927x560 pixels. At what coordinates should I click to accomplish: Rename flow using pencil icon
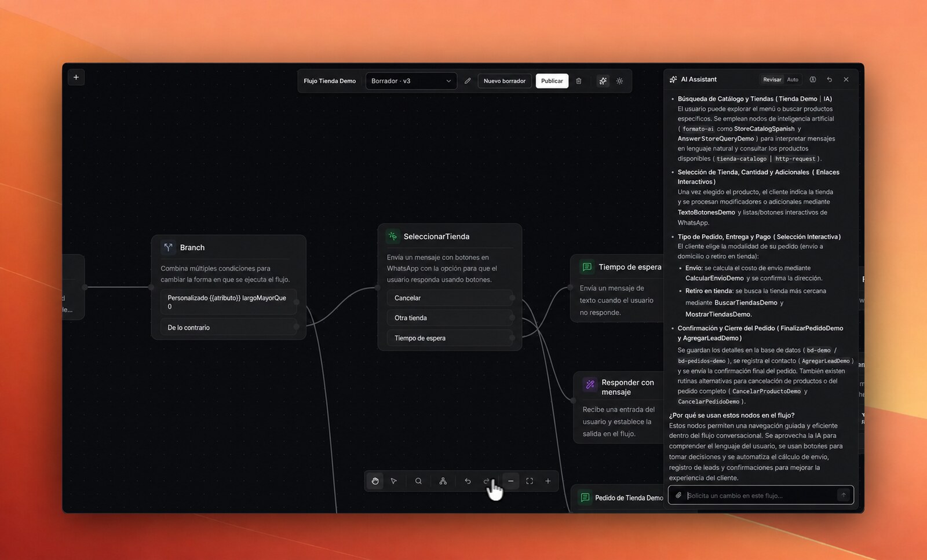[x=468, y=81]
